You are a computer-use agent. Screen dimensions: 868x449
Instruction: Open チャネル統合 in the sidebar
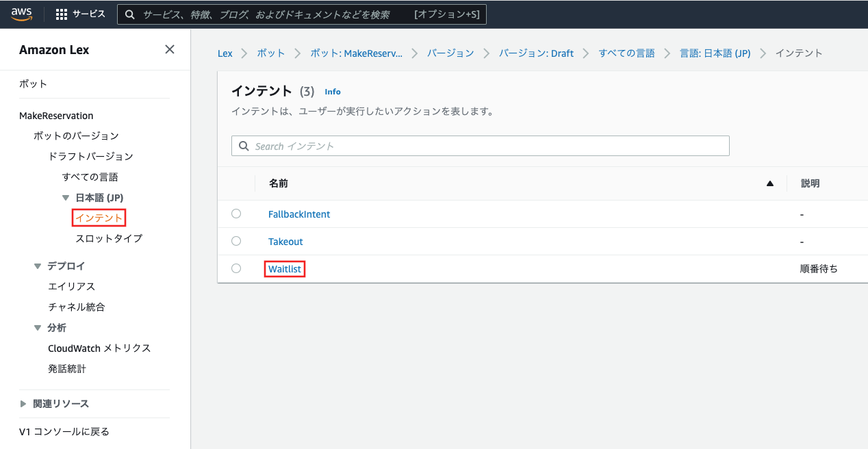pyautogui.click(x=76, y=307)
